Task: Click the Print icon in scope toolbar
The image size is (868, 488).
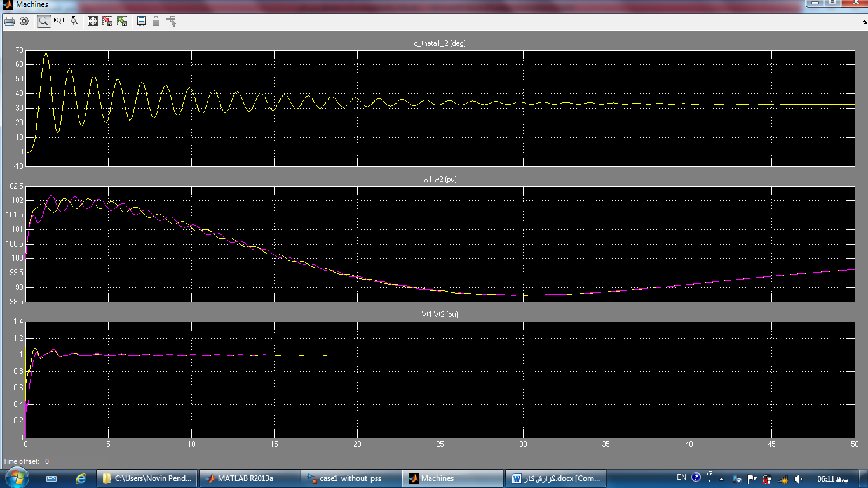Action: coord(10,21)
